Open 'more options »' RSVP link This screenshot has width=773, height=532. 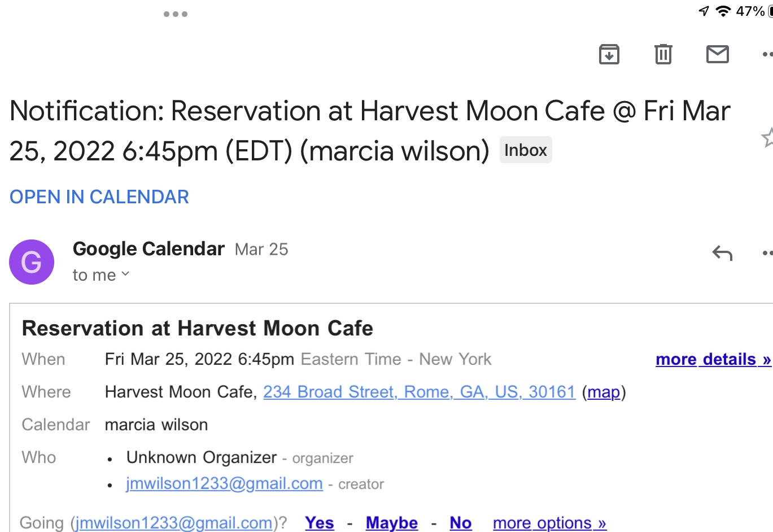pos(549,523)
